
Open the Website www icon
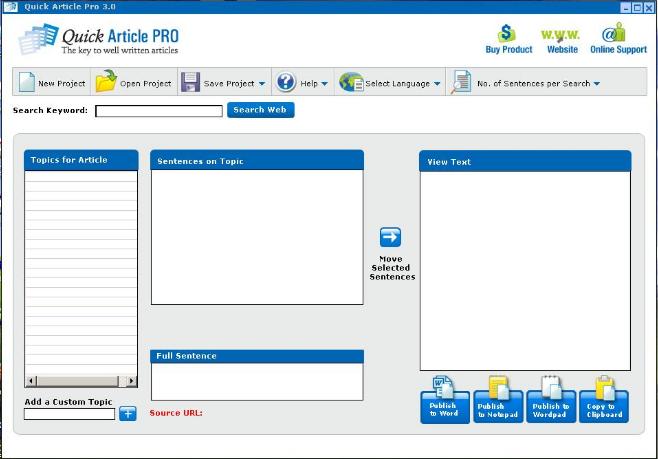coord(561,35)
